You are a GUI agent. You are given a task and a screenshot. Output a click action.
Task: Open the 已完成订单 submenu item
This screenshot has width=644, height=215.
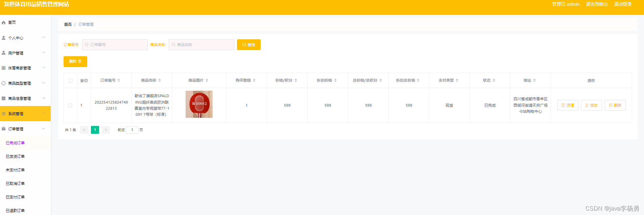click(x=25, y=143)
